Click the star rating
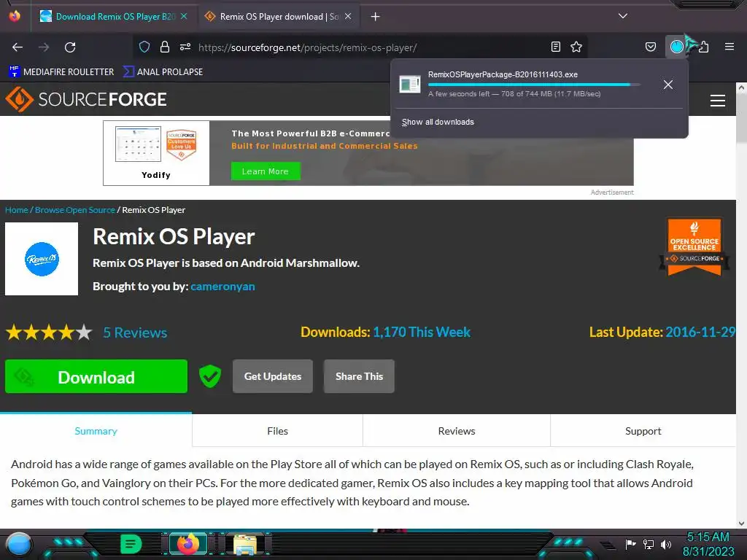The height and width of the screenshot is (560, 747). tap(49, 332)
